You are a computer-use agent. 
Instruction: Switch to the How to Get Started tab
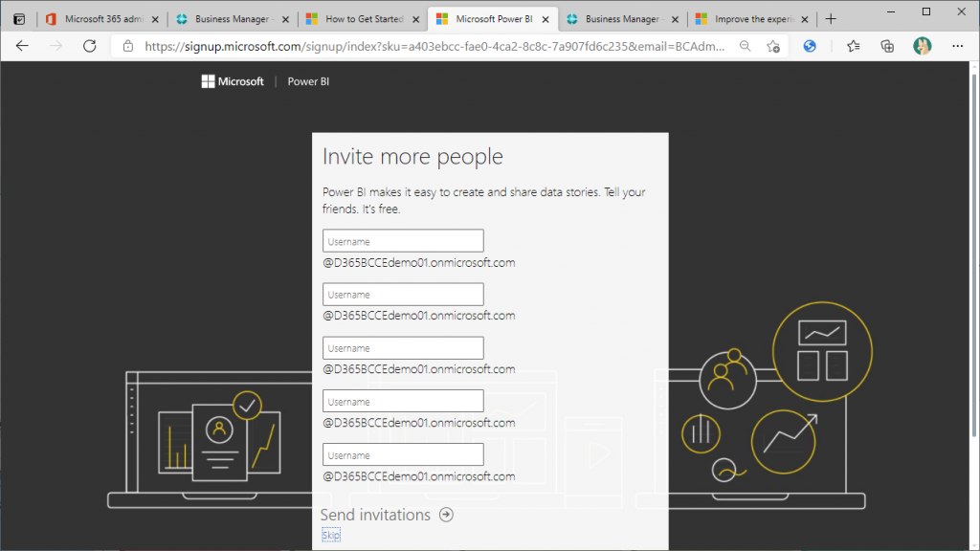point(364,19)
